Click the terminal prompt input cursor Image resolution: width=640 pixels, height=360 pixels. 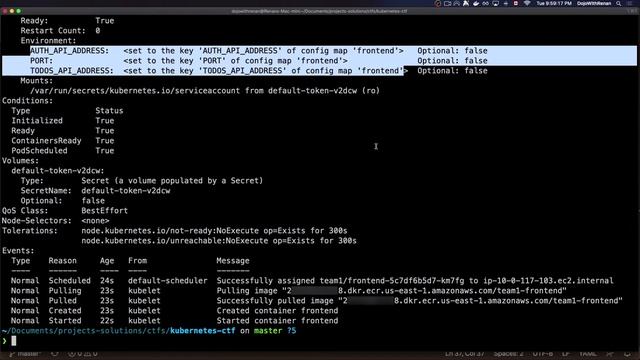point(13,341)
